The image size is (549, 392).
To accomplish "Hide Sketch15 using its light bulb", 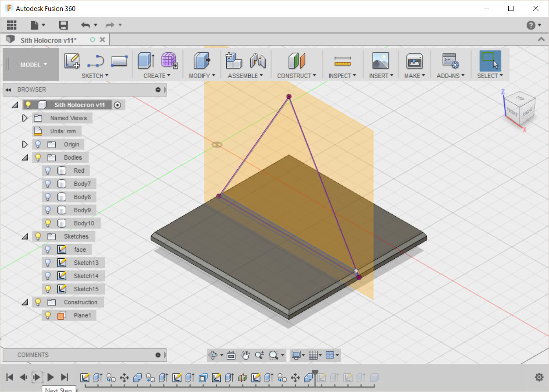I will 48,289.
